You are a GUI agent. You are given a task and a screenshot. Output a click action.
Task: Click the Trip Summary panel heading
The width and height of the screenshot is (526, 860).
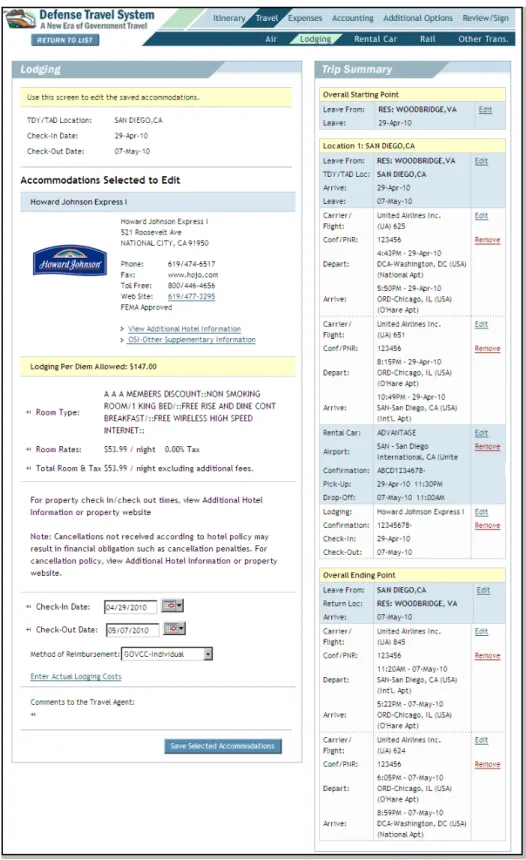357,69
